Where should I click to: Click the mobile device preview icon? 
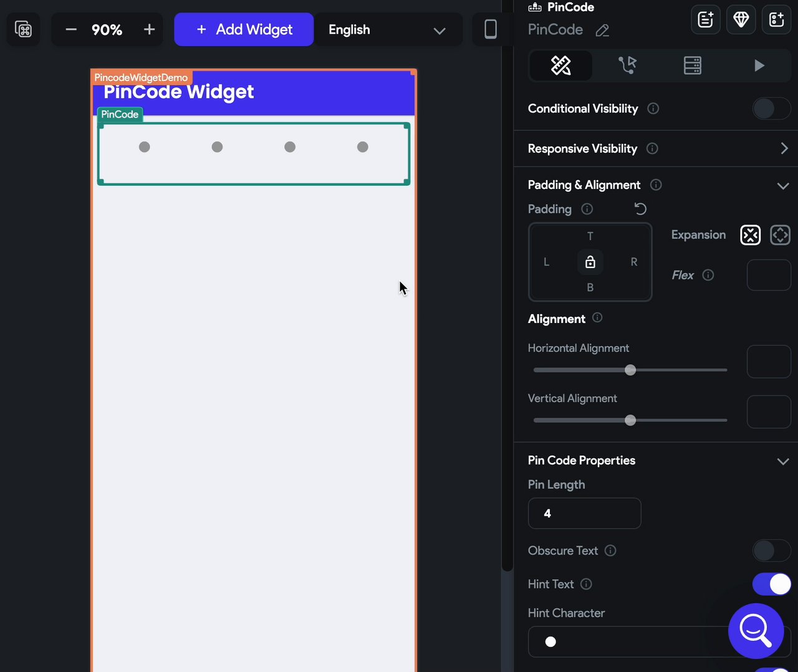pyautogui.click(x=491, y=29)
